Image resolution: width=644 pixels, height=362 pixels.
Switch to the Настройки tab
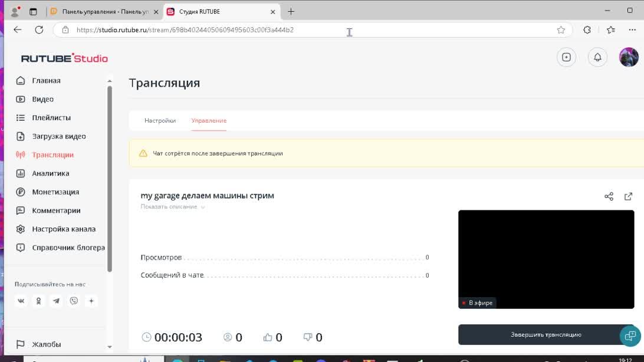pos(160,121)
